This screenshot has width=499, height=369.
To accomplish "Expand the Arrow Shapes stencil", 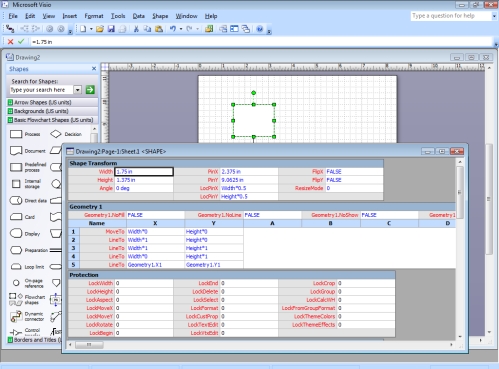I will 52,102.
